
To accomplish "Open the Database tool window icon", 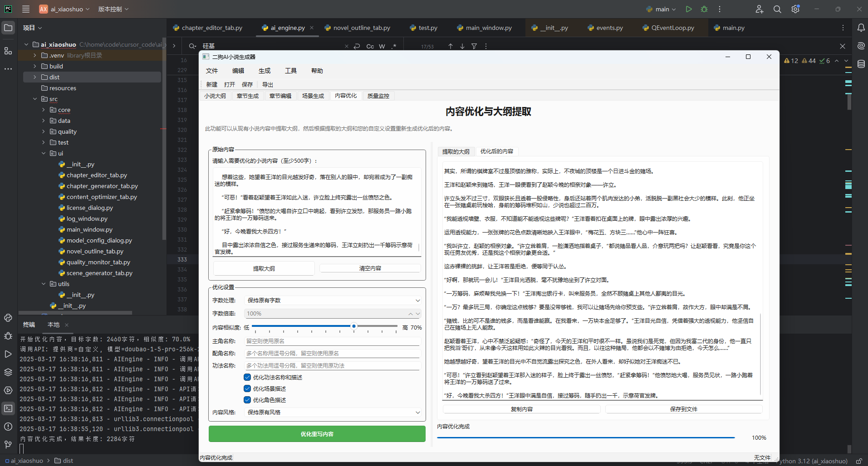I will [x=861, y=64].
